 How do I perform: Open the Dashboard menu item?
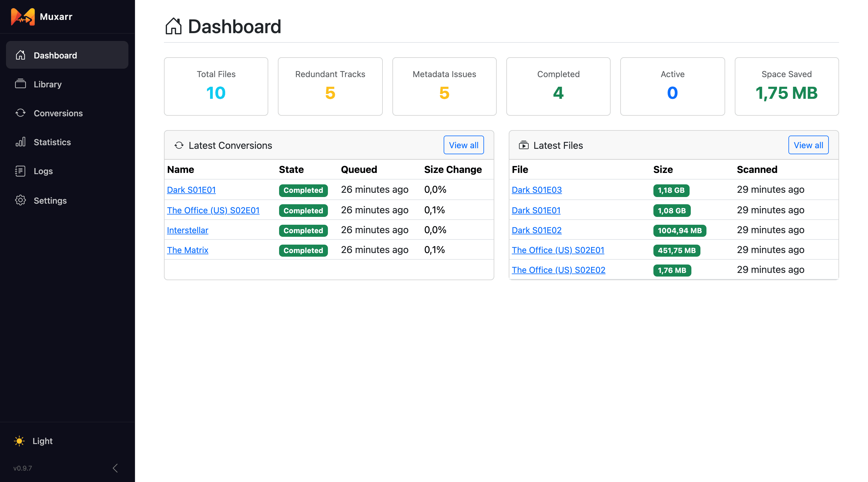pyautogui.click(x=67, y=55)
